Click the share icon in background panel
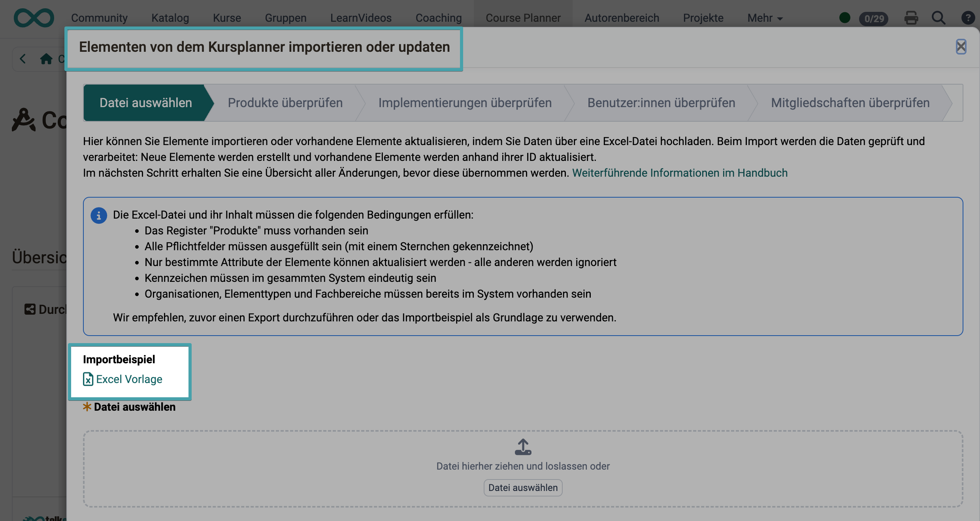Viewport: 980px width, 521px height. pos(30,309)
